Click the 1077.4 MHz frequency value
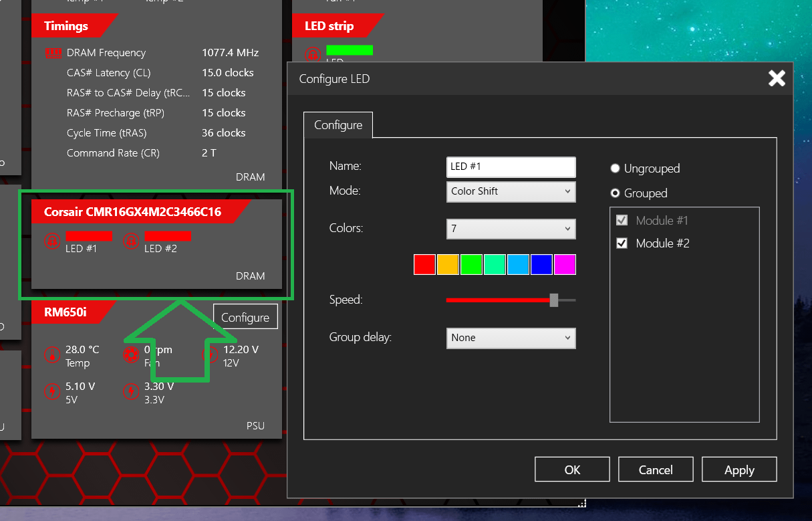 coord(231,53)
